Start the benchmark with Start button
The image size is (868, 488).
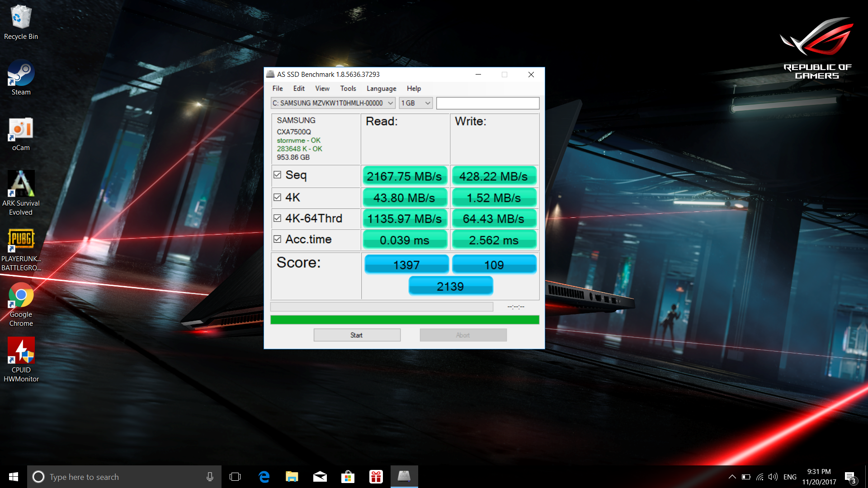click(x=357, y=335)
